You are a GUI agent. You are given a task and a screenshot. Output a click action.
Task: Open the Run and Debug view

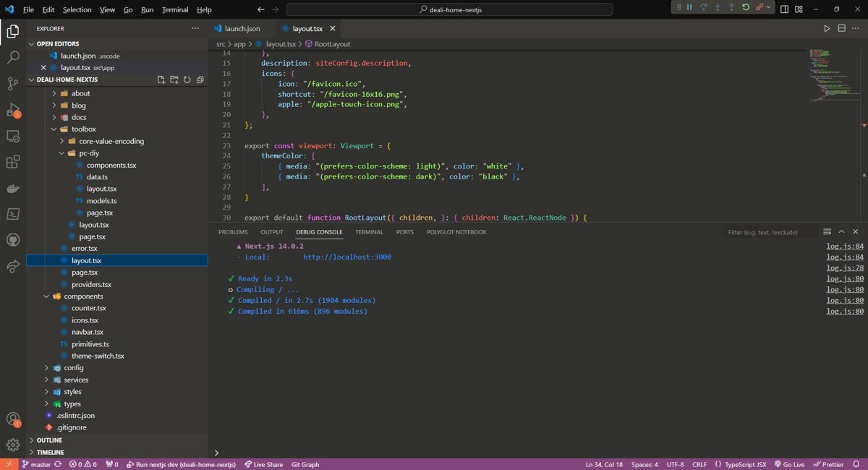click(13, 110)
